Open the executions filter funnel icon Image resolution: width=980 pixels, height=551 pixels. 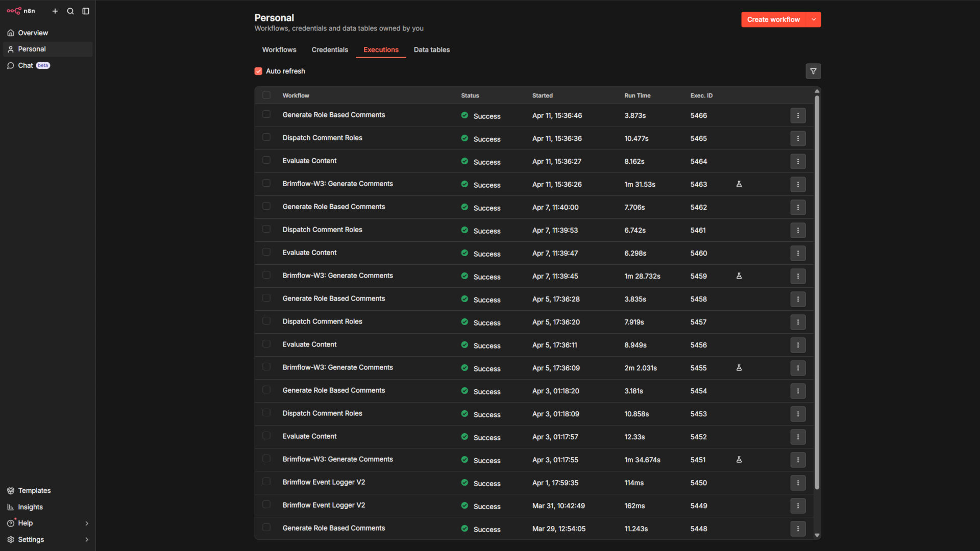813,71
